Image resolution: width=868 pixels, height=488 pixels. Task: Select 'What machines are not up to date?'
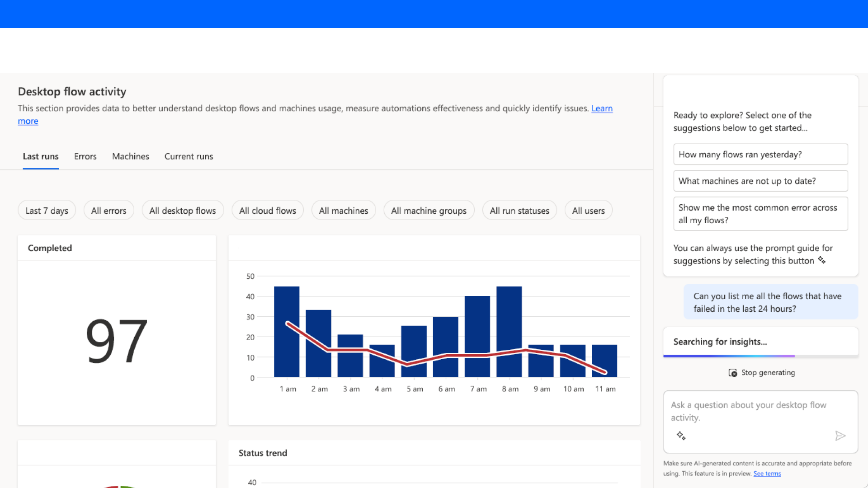pyautogui.click(x=760, y=181)
